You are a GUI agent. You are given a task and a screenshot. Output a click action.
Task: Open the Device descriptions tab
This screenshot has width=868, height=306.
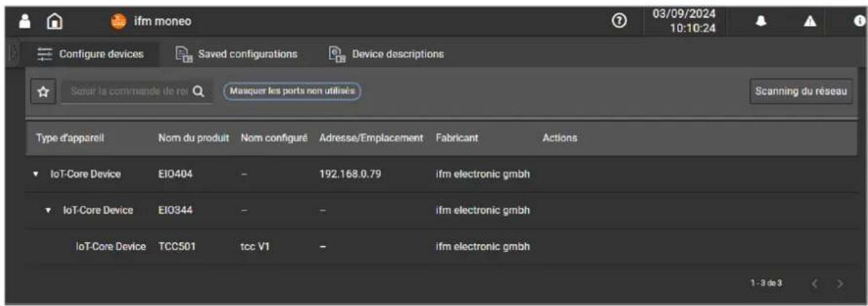(x=386, y=54)
